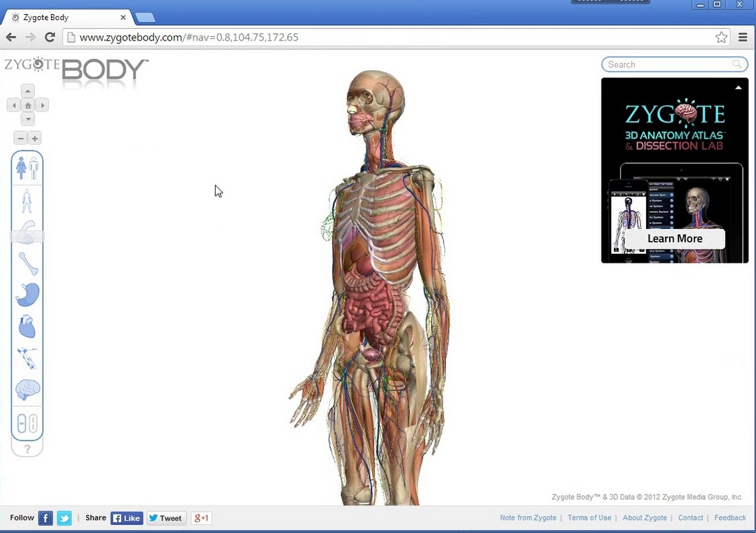Toggle the lymphatic vessels layer icon
This screenshot has width=756, height=533.
tap(27, 358)
